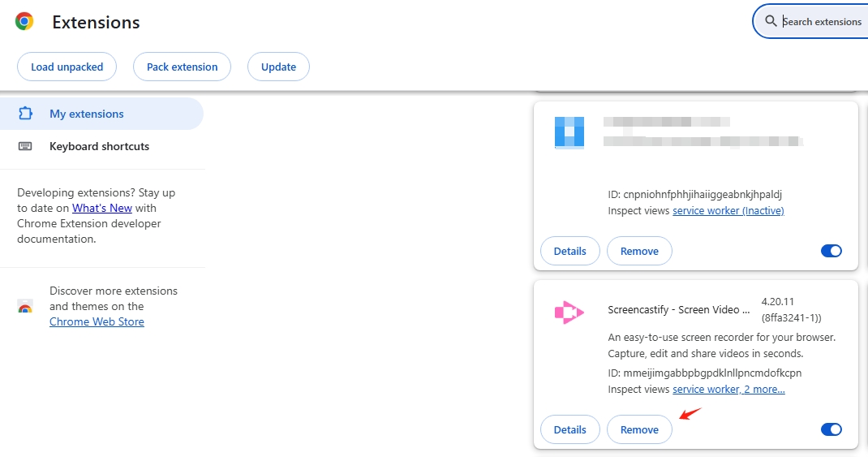Click the Screencastify - Screen Video title
The image size is (868, 457).
(679, 309)
